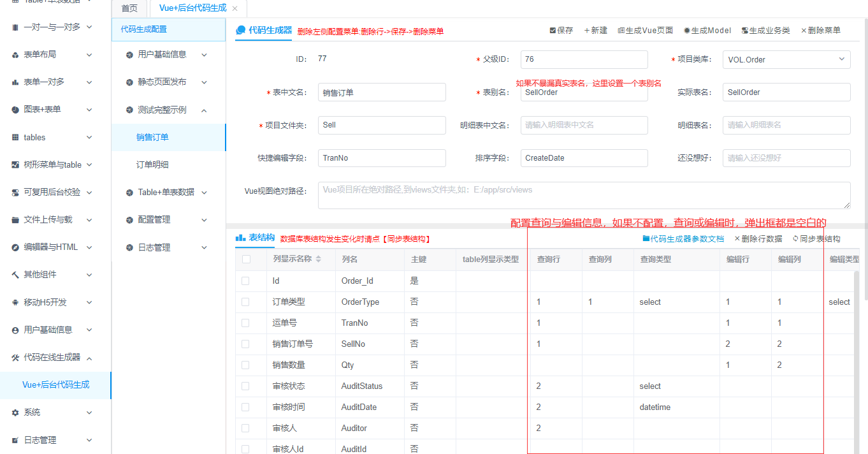Click the 保存 save button
The width and height of the screenshot is (868, 454).
pos(561,31)
